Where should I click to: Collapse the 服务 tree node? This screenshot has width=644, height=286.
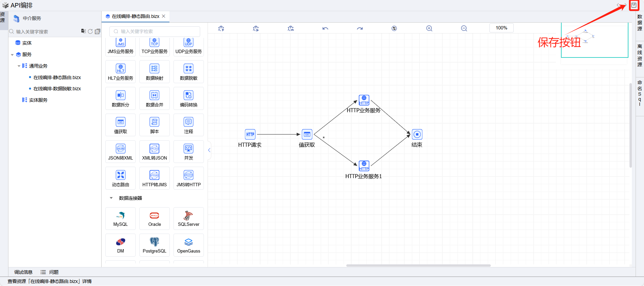click(x=12, y=55)
